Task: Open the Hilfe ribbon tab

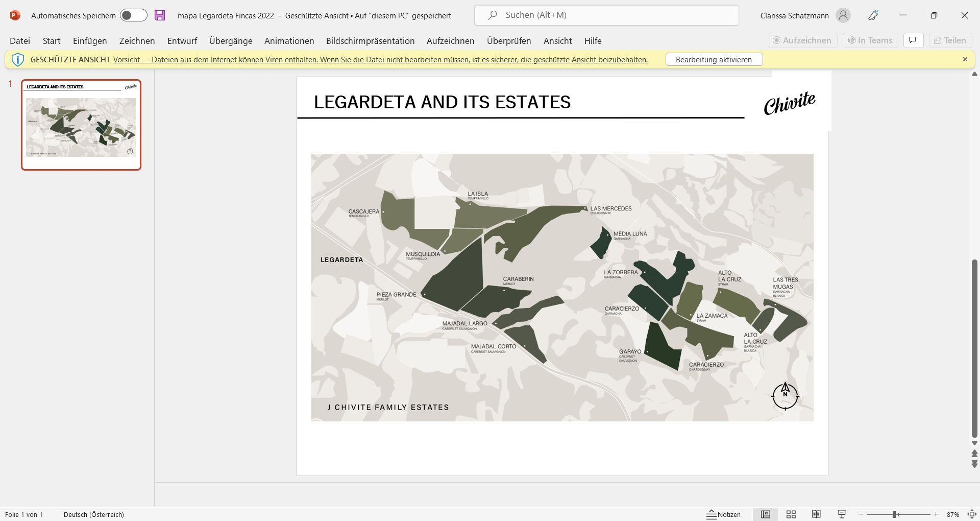Action: coord(593,41)
